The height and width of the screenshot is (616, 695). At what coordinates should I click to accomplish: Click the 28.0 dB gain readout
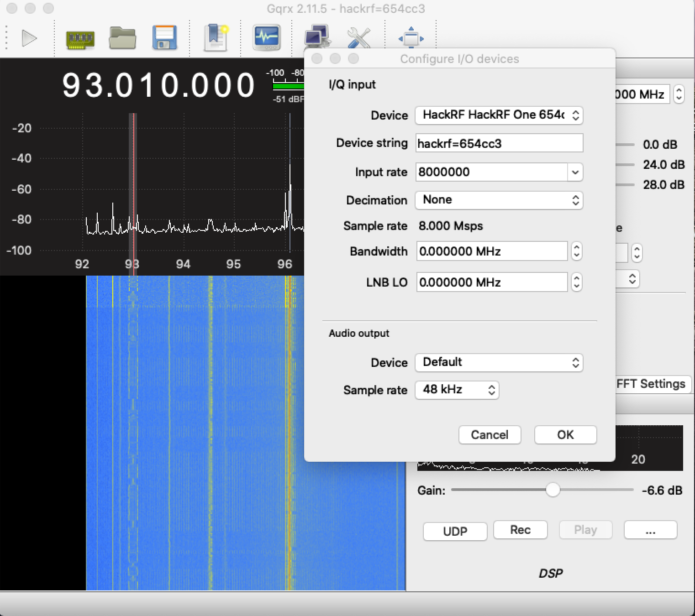(663, 184)
